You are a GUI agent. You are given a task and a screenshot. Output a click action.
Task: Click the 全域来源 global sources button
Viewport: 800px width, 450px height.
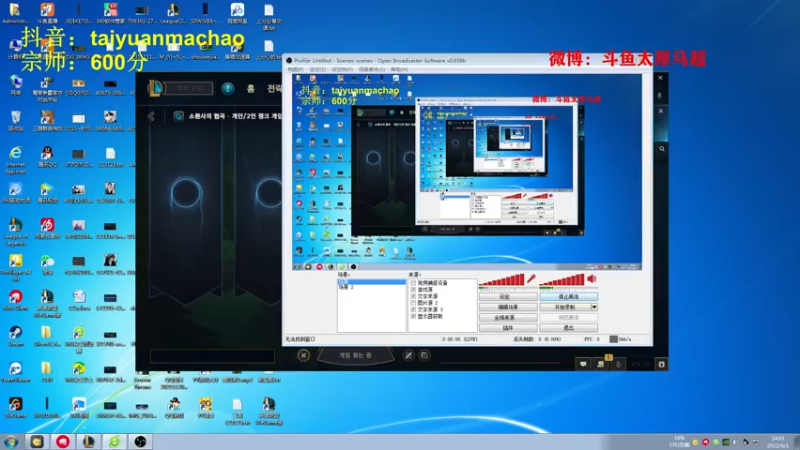point(508,317)
